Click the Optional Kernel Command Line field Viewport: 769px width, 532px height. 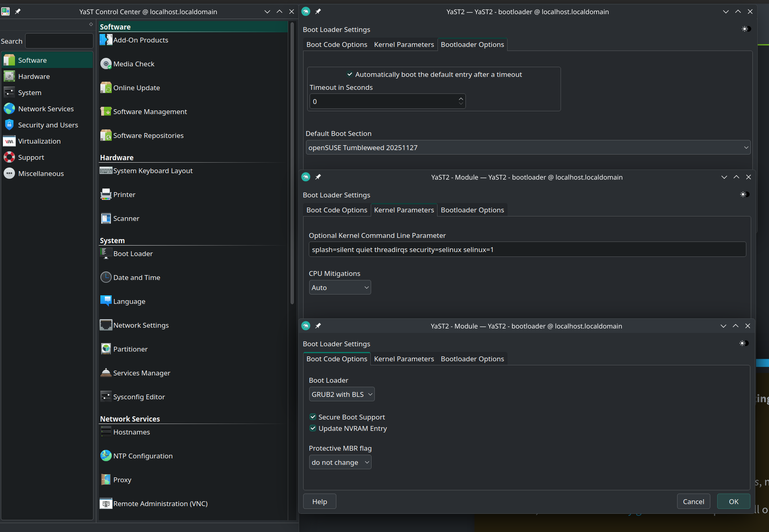pos(527,250)
